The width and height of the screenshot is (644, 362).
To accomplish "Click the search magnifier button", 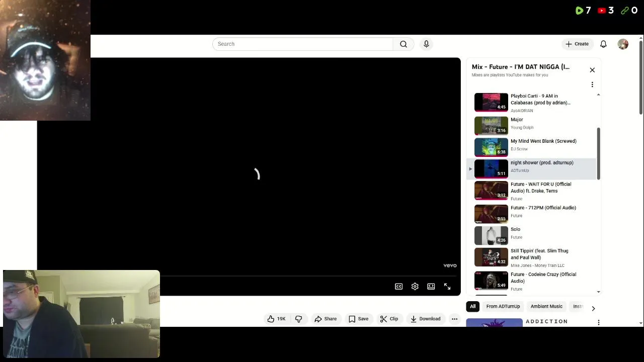I will [x=404, y=44].
